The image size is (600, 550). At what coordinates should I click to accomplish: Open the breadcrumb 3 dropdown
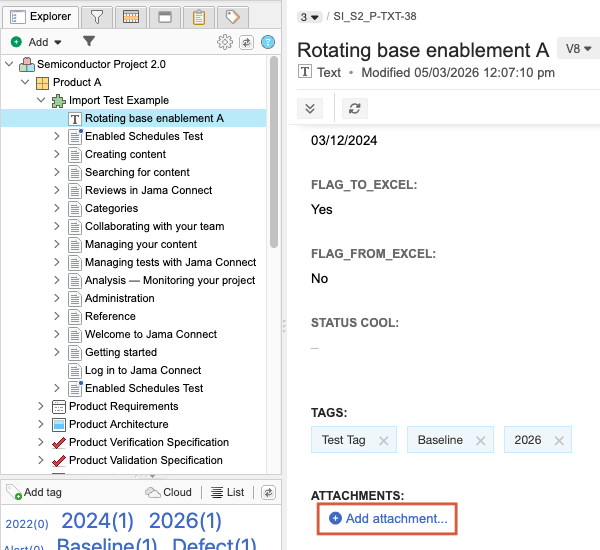point(310,17)
